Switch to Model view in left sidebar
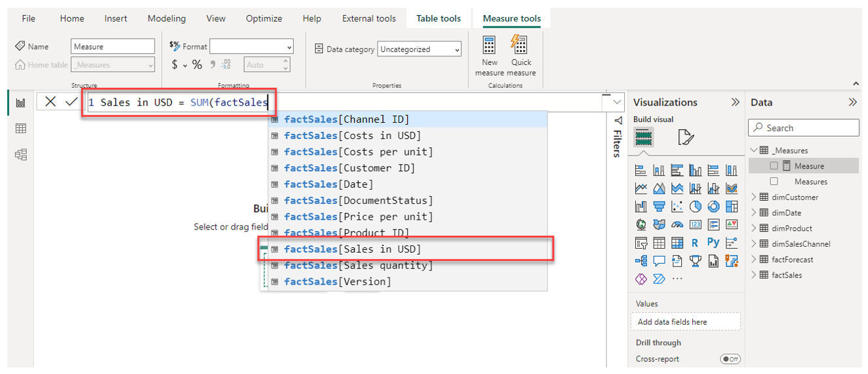 (20, 155)
